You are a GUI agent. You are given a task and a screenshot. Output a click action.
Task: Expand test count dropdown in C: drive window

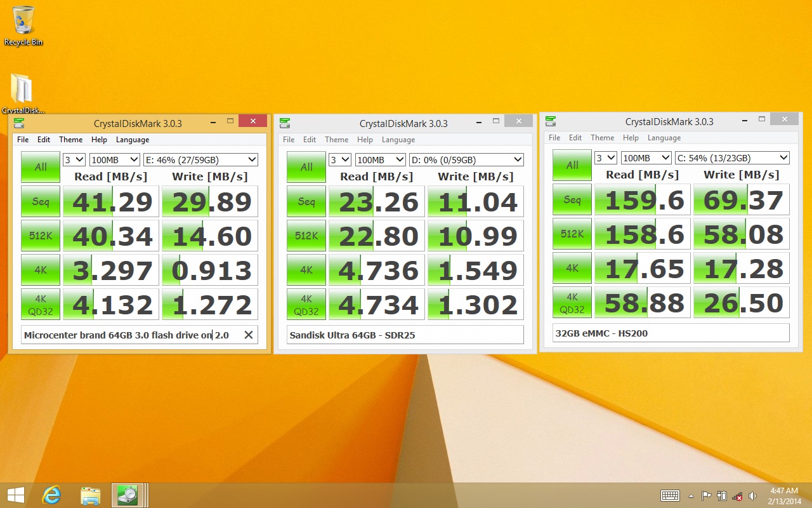[606, 157]
